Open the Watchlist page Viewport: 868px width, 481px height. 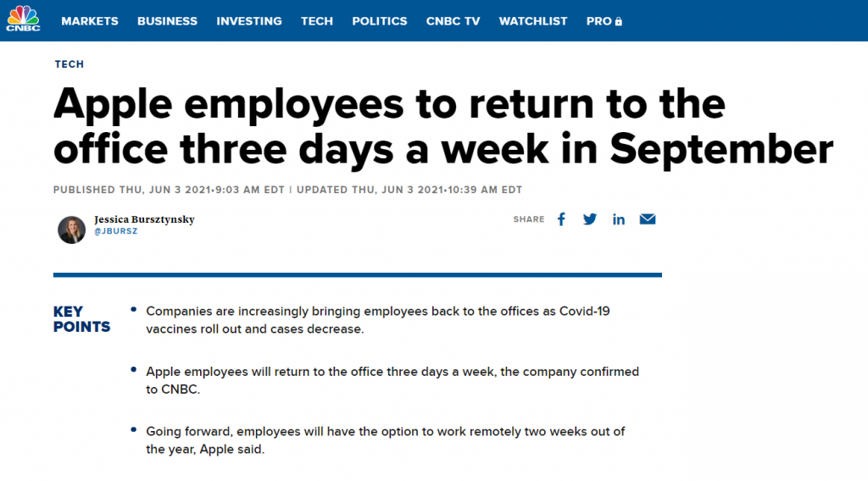click(533, 21)
